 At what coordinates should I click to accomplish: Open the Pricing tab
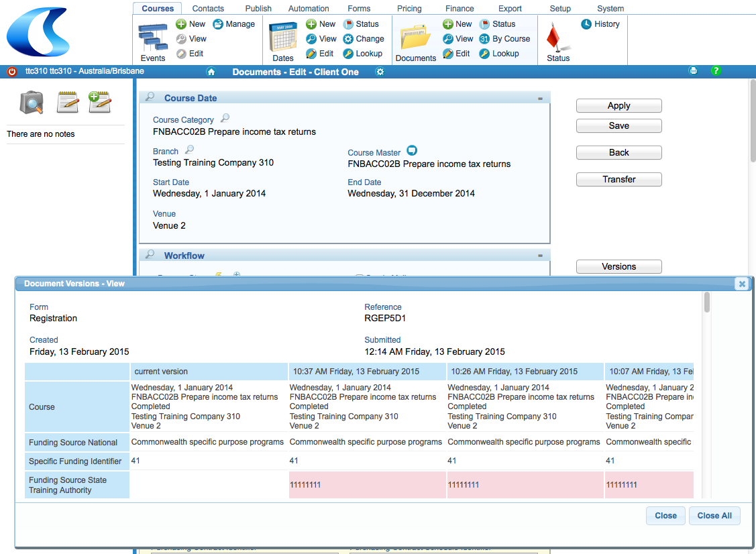(x=409, y=9)
